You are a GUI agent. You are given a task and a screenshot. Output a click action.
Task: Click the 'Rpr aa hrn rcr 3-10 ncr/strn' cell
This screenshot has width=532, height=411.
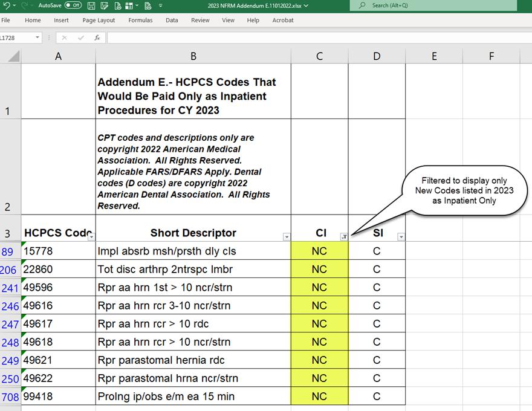pyautogui.click(x=193, y=306)
